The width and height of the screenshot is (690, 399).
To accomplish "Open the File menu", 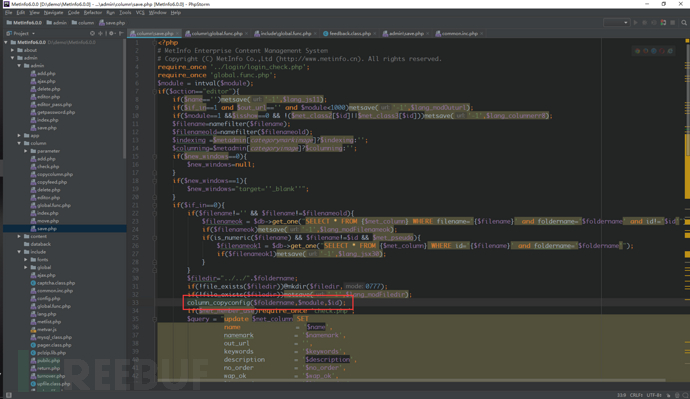I will (x=8, y=13).
